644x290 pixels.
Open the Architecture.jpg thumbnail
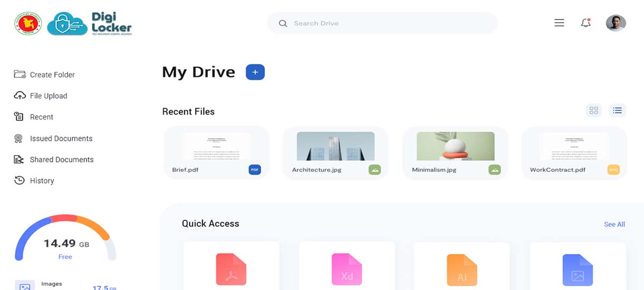click(x=336, y=146)
